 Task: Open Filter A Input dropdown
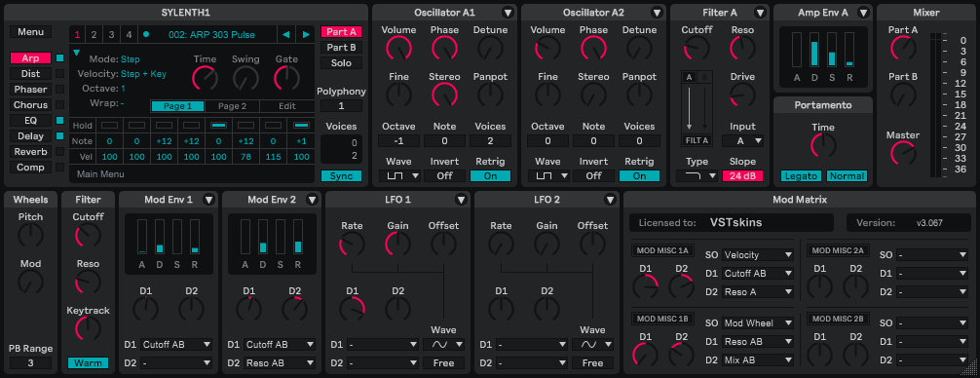pyautogui.click(x=742, y=141)
